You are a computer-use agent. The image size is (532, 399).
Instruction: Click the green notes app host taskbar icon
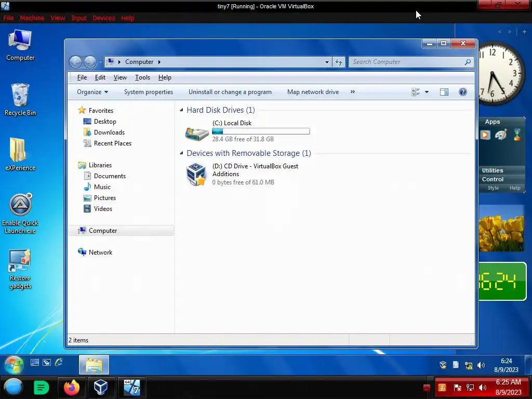[x=42, y=388]
